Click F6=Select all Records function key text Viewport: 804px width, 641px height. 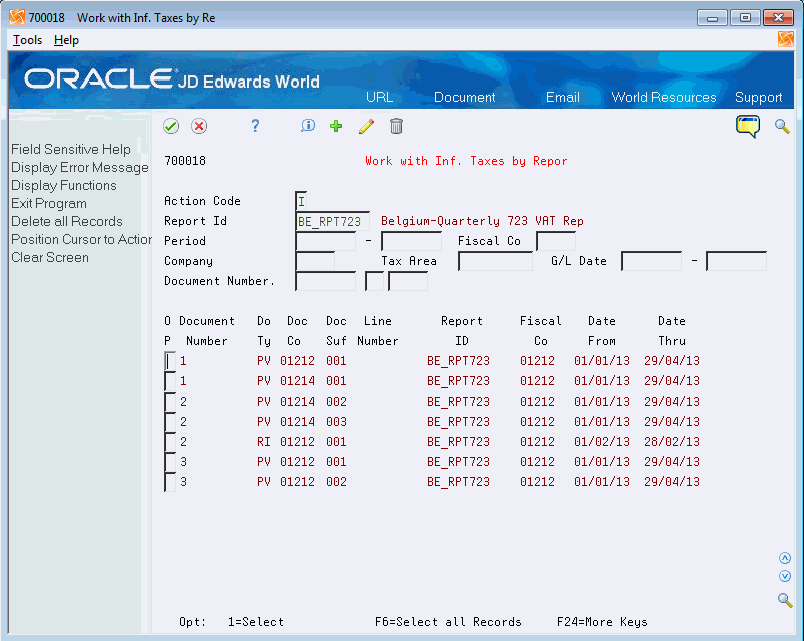448,622
